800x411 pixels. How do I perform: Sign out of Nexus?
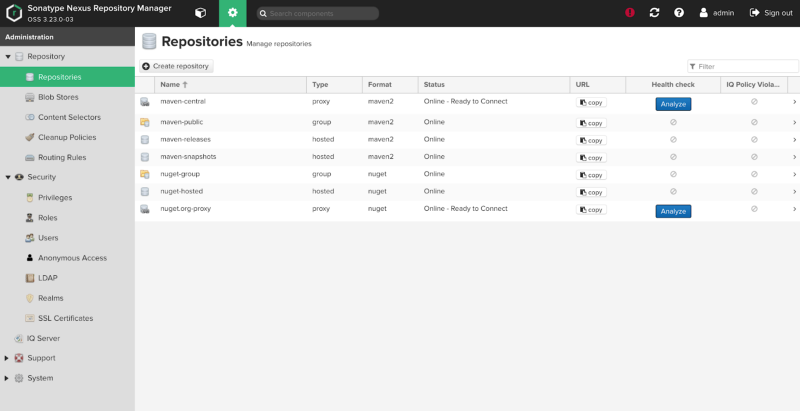[x=771, y=13]
